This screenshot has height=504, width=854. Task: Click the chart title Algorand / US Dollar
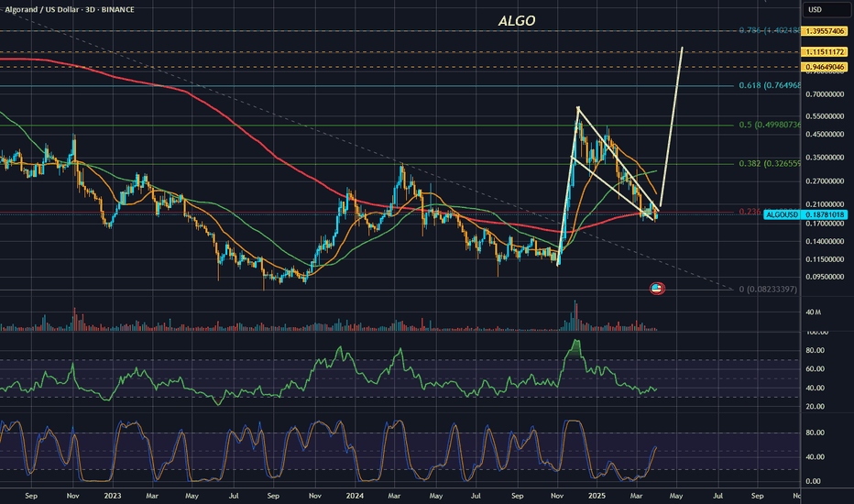[x=40, y=9]
